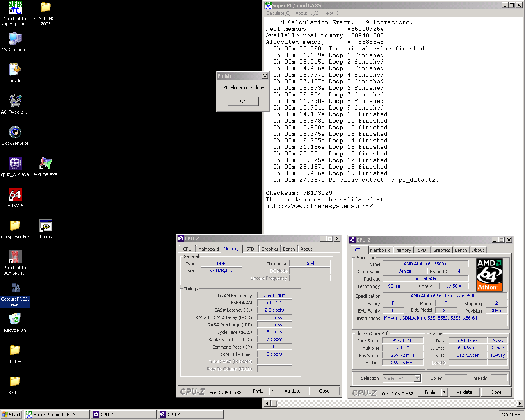This screenshot has width=525, height=420.
Task: Click Validate in Memory CPU-Z window
Action: click(x=293, y=391)
